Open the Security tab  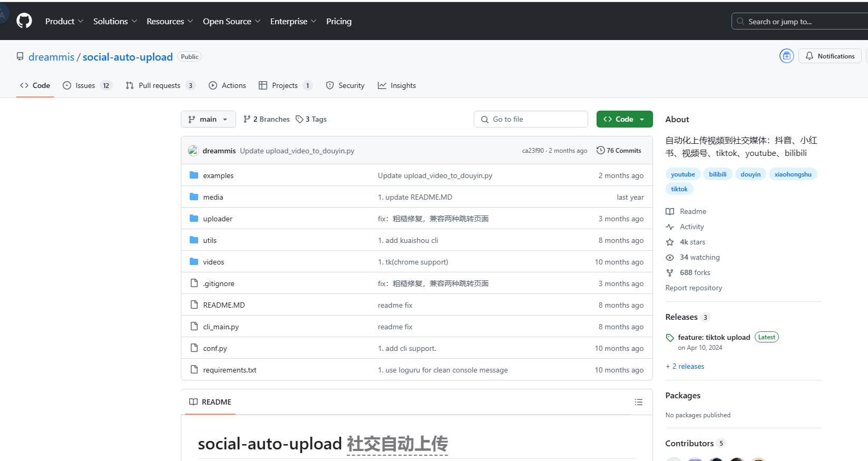coord(345,85)
